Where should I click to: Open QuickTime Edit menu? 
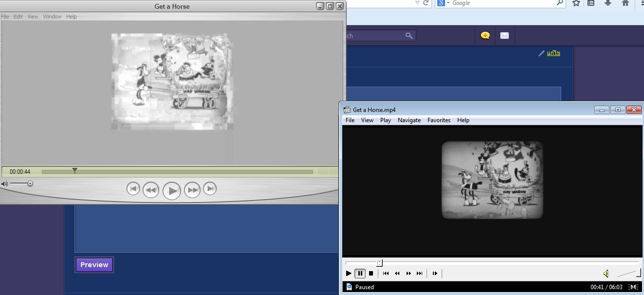click(x=18, y=17)
